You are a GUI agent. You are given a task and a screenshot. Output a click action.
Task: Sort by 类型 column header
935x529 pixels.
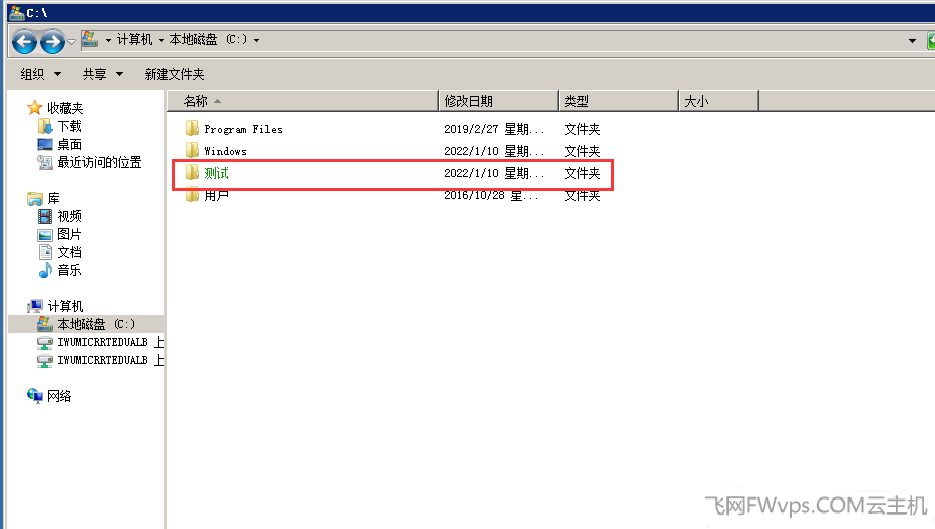click(x=619, y=101)
